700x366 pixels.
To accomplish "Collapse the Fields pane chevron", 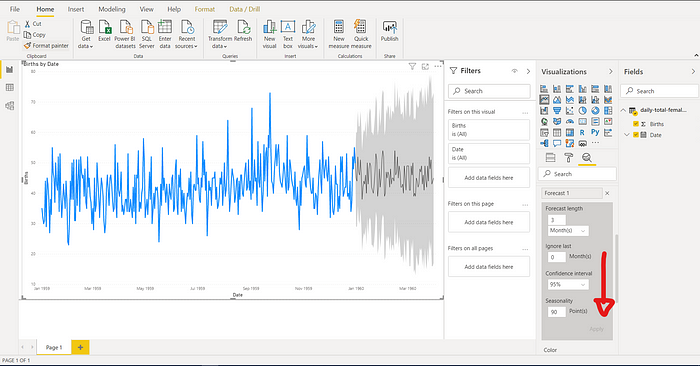I will coord(693,71).
